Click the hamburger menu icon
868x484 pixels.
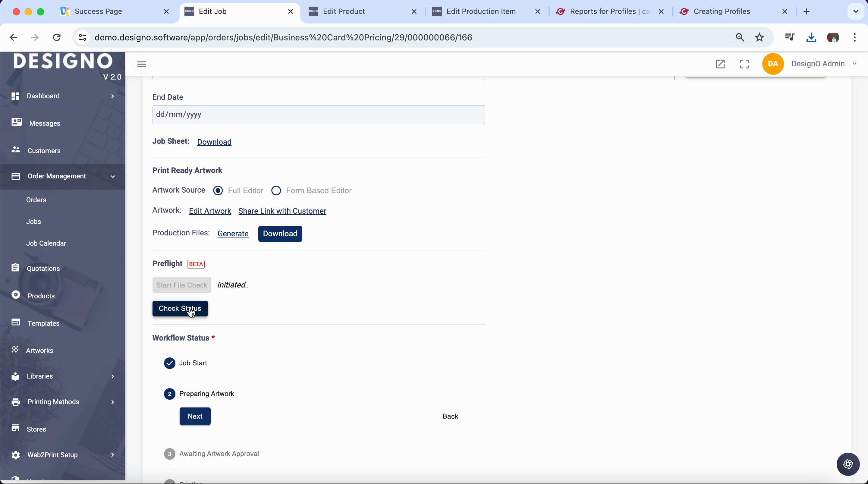(142, 64)
